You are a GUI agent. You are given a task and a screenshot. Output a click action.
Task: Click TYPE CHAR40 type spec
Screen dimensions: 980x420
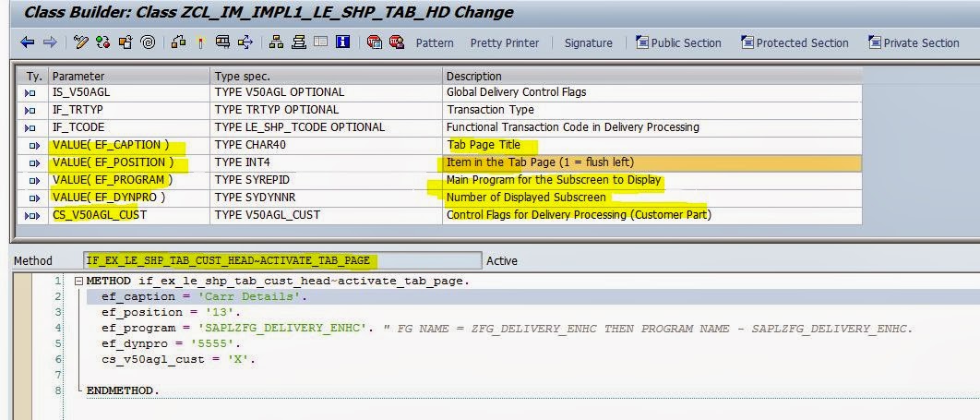click(x=250, y=145)
